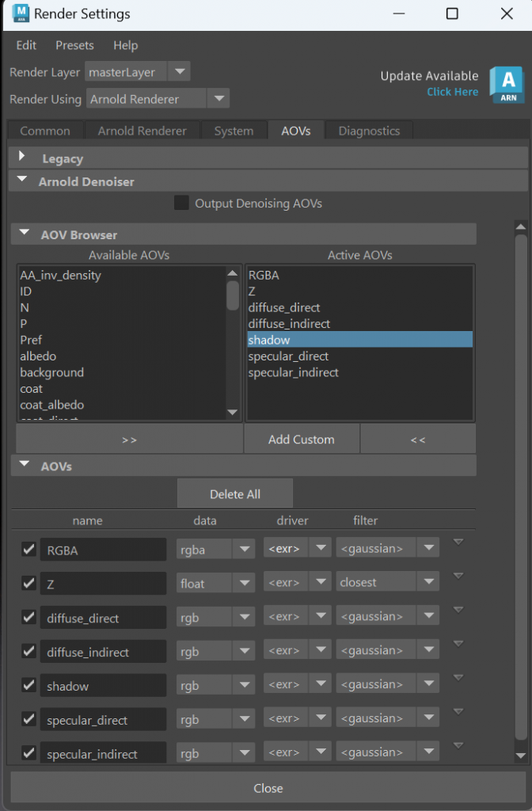
Task: Expand the Legacy section
Action: (21, 156)
